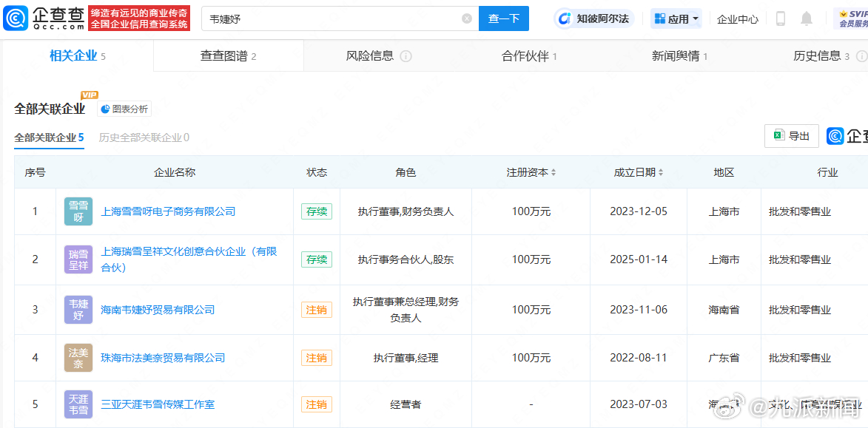Image resolution: width=868 pixels, height=428 pixels.
Task: Switch to 新闻舆情 tab
Action: (680, 56)
